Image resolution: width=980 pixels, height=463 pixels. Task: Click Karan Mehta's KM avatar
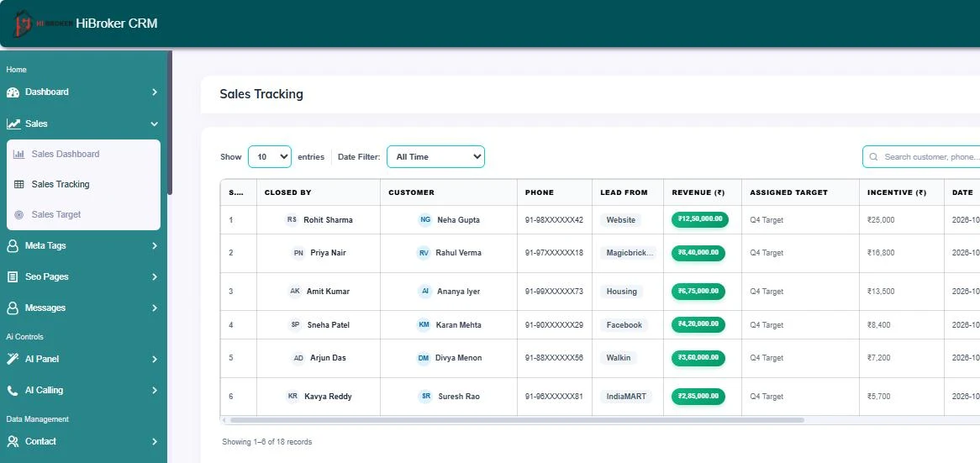424,325
